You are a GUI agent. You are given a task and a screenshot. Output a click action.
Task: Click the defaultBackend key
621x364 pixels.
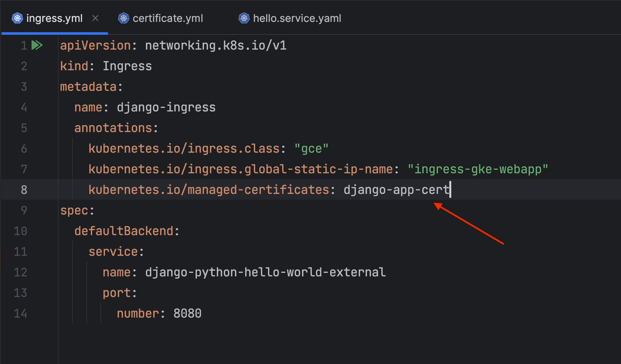tap(124, 231)
